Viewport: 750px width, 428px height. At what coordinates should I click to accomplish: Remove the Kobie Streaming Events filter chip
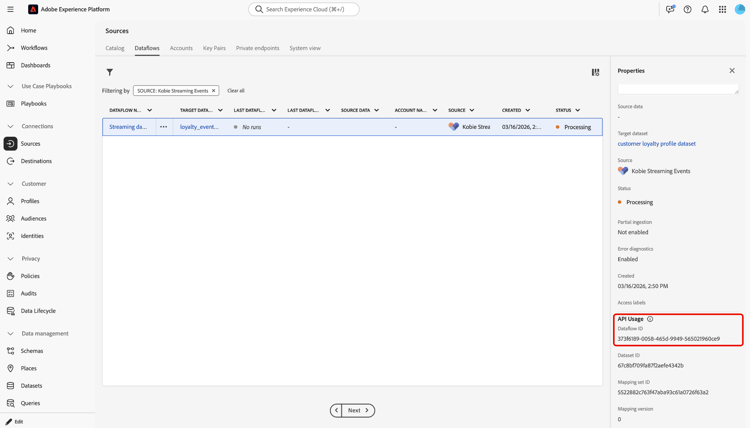pos(213,90)
